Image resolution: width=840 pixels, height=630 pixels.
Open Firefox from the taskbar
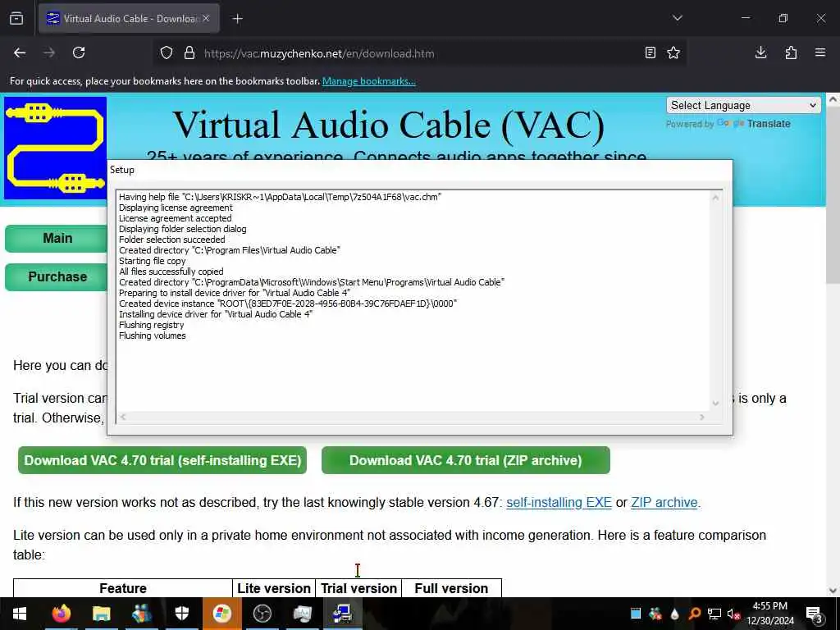(61, 614)
